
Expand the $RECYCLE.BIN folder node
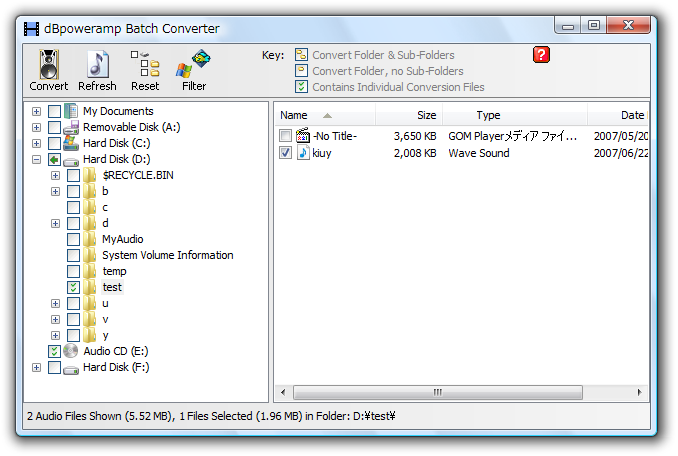coord(55,175)
